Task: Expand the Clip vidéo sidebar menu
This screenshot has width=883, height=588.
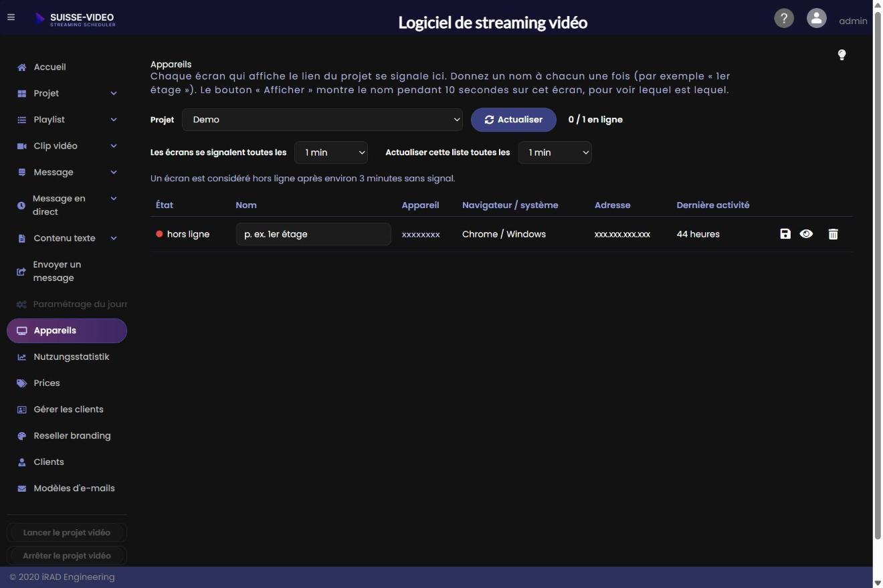Action: 67,146
